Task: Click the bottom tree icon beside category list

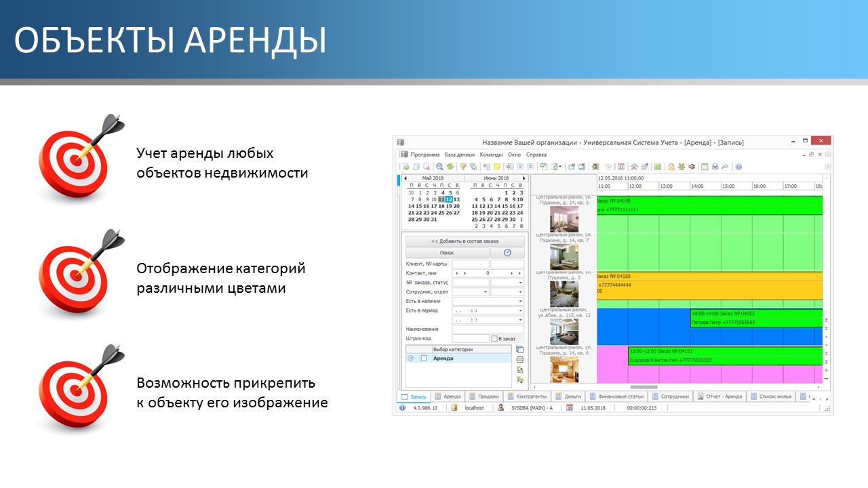Action: pos(520,380)
